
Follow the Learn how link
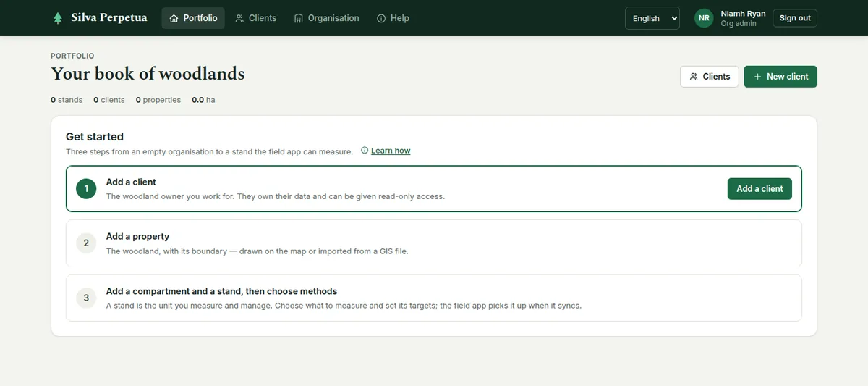tap(391, 151)
